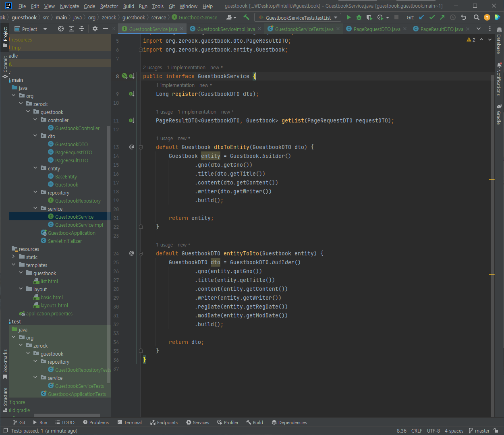
Task: Click Select Opened File target icon
Action: coord(61,29)
